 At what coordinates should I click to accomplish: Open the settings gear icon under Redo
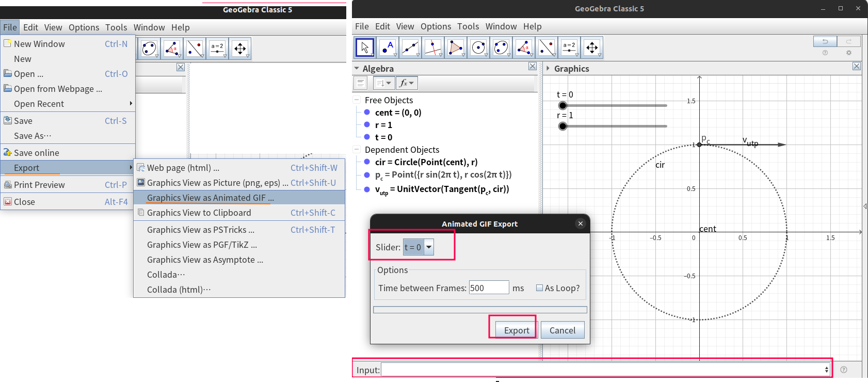pos(849,53)
